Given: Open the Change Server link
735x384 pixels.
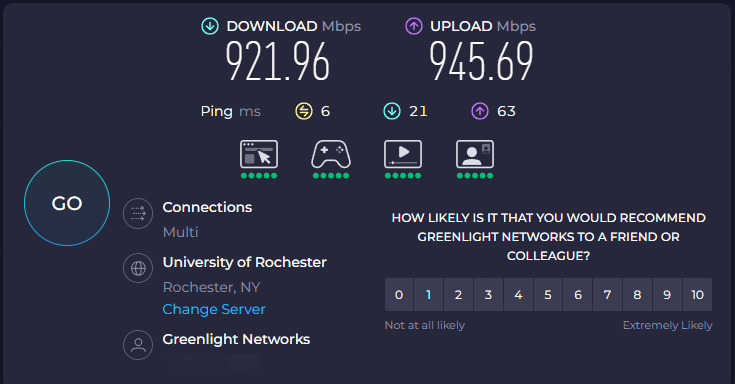Looking at the screenshot, I should coord(214,309).
